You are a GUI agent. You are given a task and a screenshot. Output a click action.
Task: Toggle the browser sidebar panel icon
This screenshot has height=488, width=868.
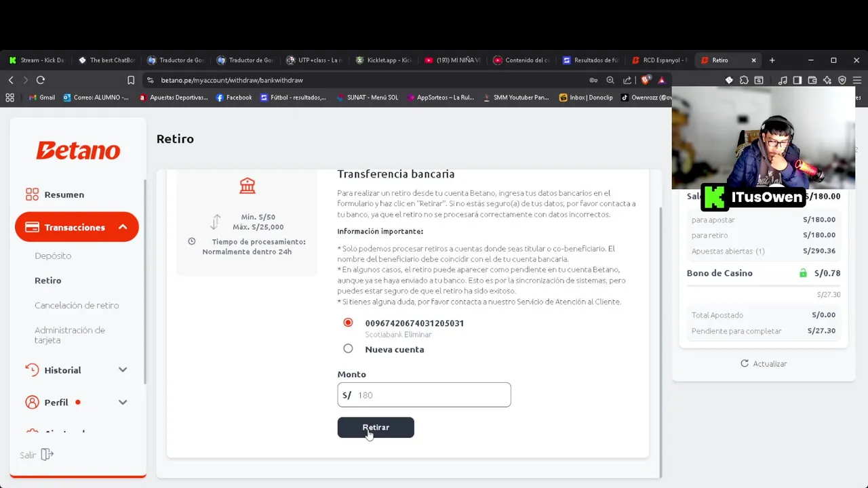[x=797, y=80]
